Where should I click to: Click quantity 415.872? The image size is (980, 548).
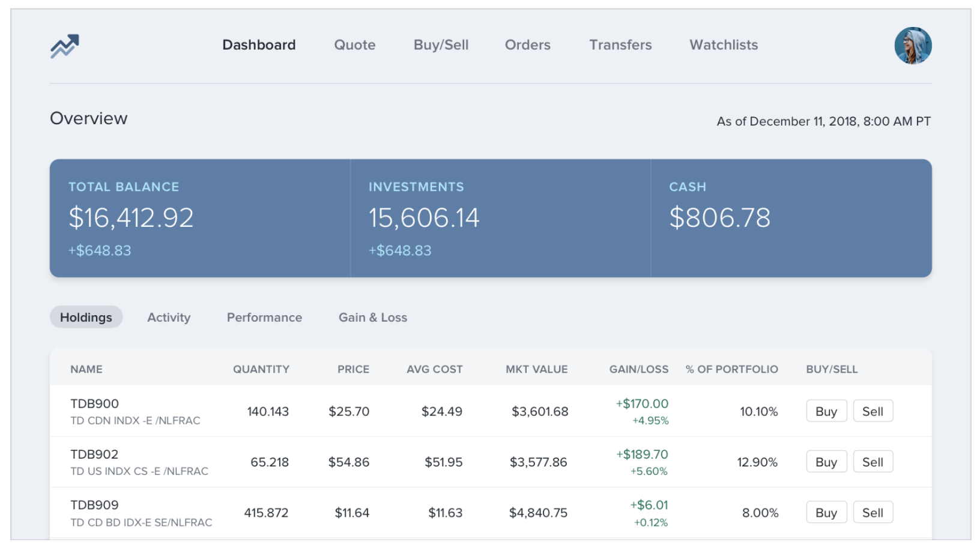[x=266, y=513]
